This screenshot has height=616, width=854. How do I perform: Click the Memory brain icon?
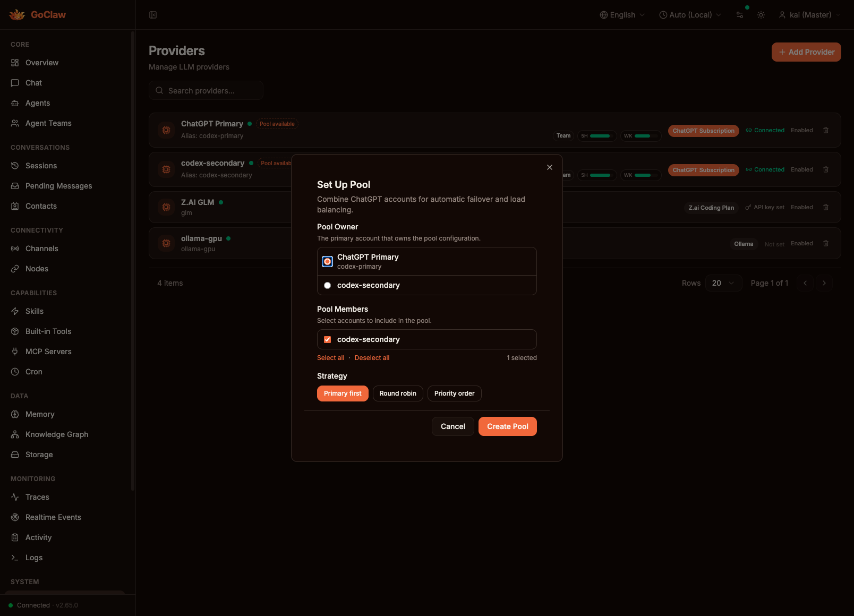[15, 414]
